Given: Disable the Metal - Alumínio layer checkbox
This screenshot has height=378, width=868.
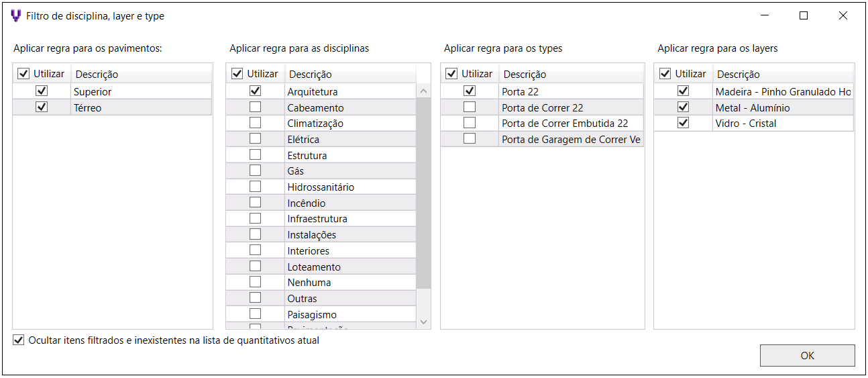Looking at the screenshot, I should tap(684, 107).
